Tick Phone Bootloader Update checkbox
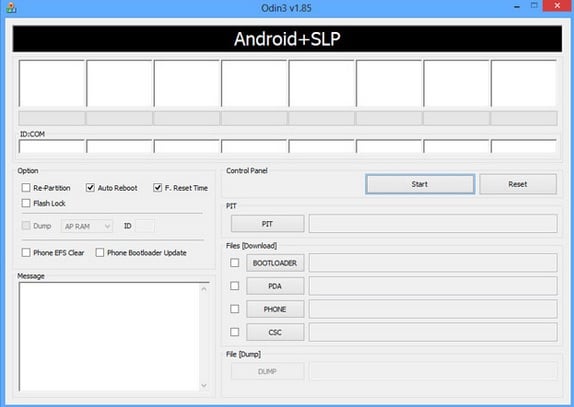Image resolution: width=574 pixels, height=407 pixels. (x=100, y=253)
